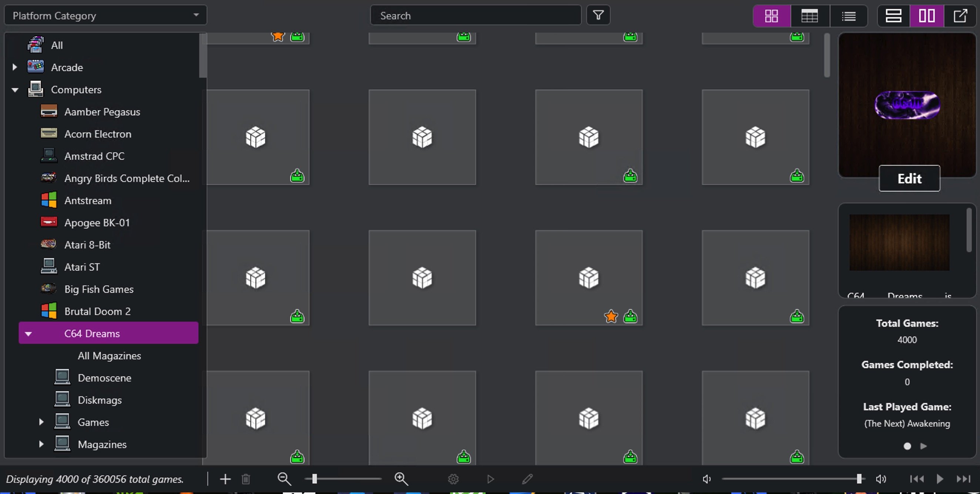Collapse the Computers category
The width and height of the screenshot is (980, 494).
[15, 90]
